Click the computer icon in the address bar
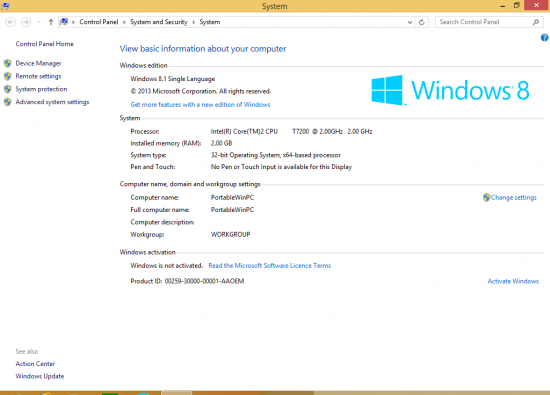 [x=64, y=22]
